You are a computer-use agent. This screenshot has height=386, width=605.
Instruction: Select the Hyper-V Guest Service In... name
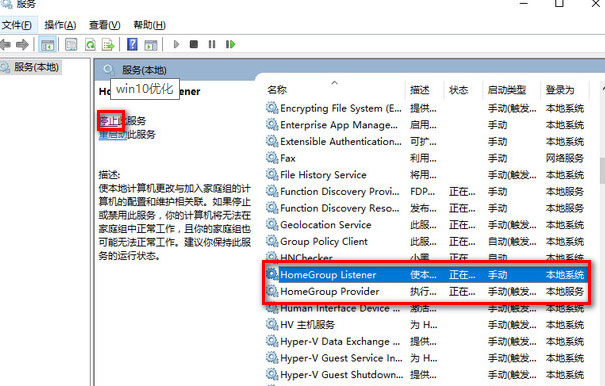pos(341,358)
